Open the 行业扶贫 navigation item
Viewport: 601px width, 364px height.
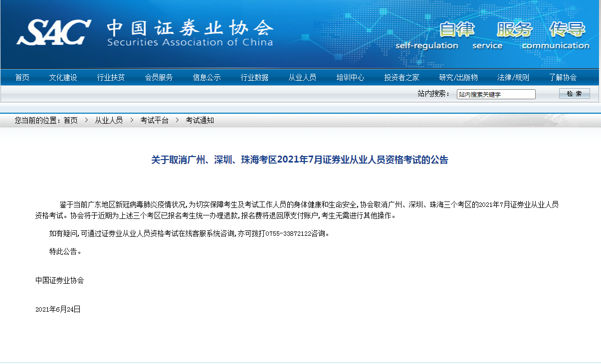tap(111, 77)
